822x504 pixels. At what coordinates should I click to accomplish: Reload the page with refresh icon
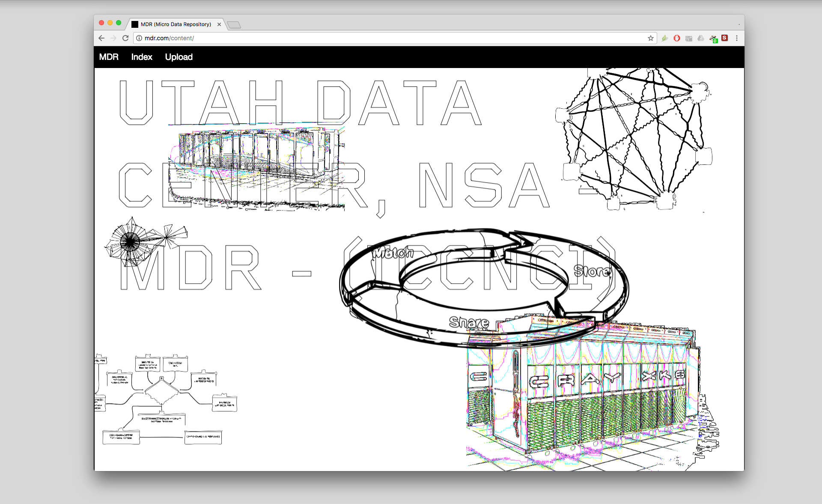pyautogui.click(x=125, y=38)
